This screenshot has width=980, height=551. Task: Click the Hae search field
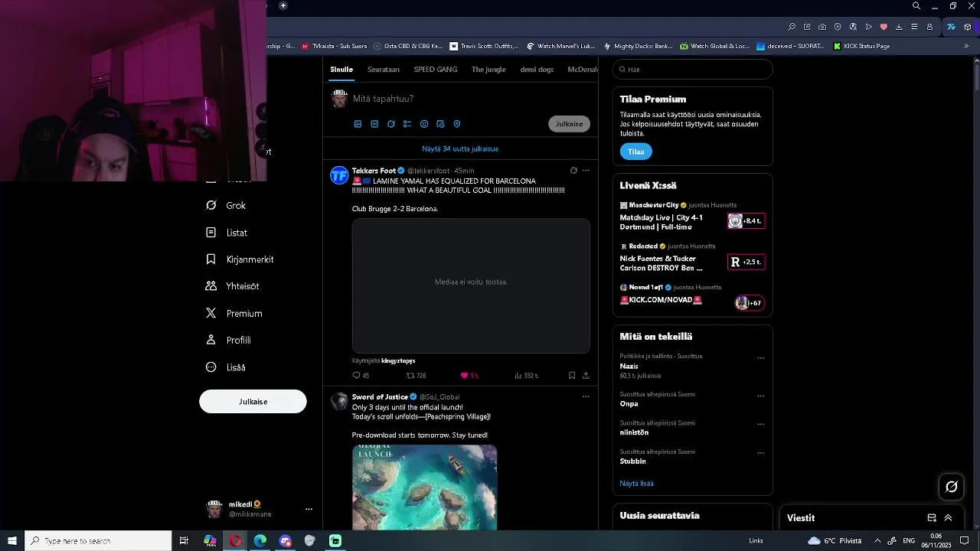pos(692,70)
